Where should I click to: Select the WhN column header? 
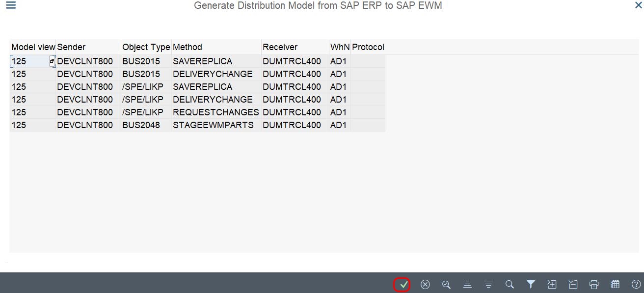(340, 47)
